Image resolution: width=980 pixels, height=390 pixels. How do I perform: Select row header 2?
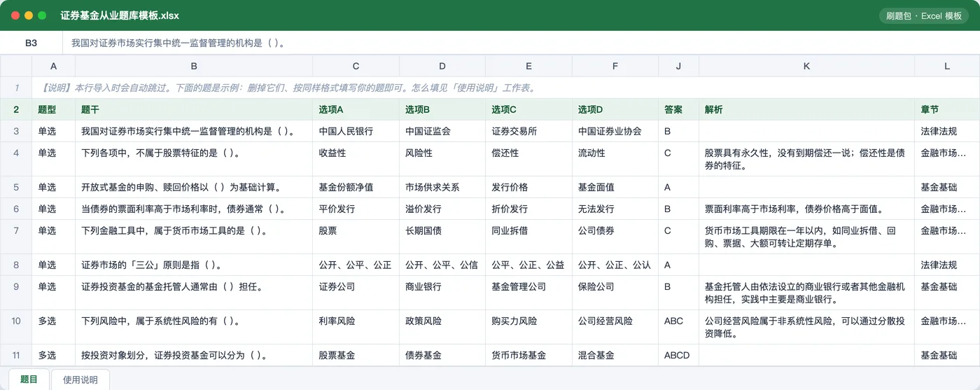coord(16,109)
